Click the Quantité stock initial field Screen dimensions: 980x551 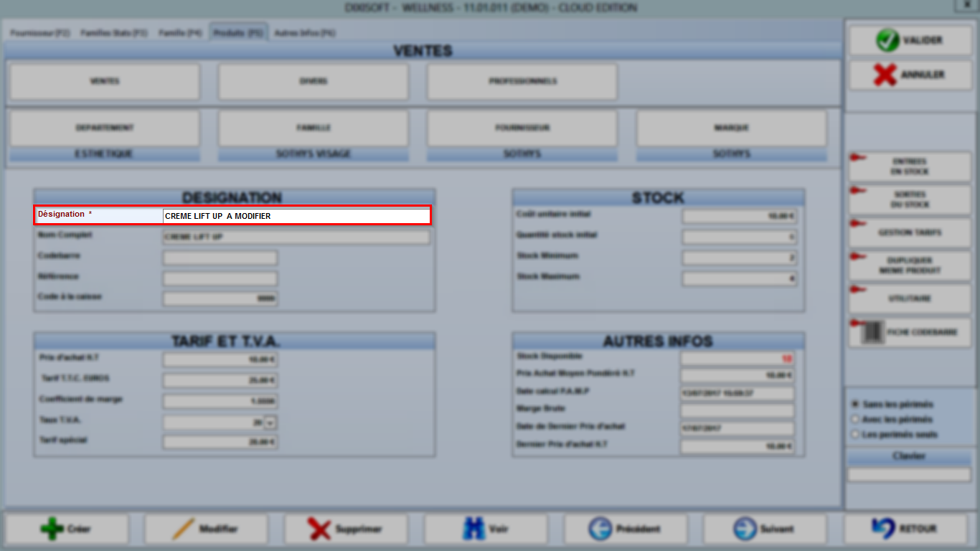click(740, 237)
